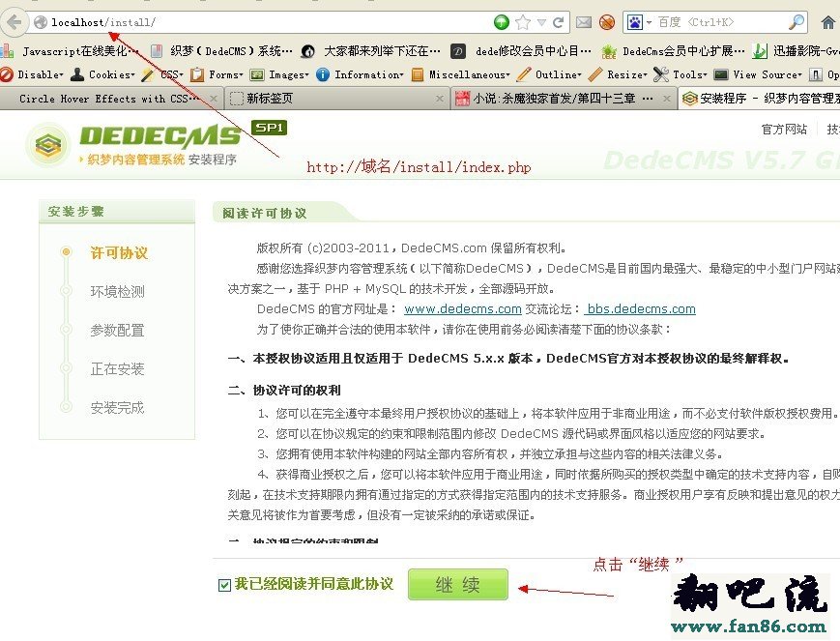Click the 安装步骤 sidebar heading
Viewport: 840px width, 641px height.
tap(76, 212)
